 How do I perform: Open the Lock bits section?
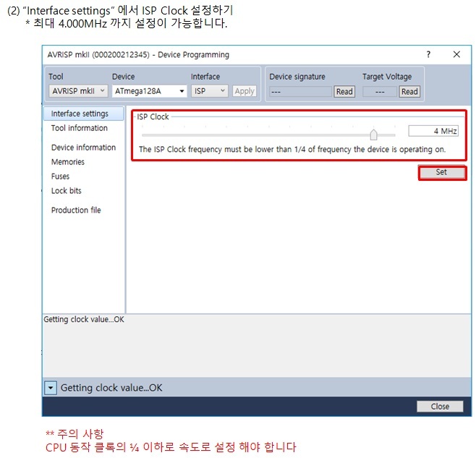(66, 191)
